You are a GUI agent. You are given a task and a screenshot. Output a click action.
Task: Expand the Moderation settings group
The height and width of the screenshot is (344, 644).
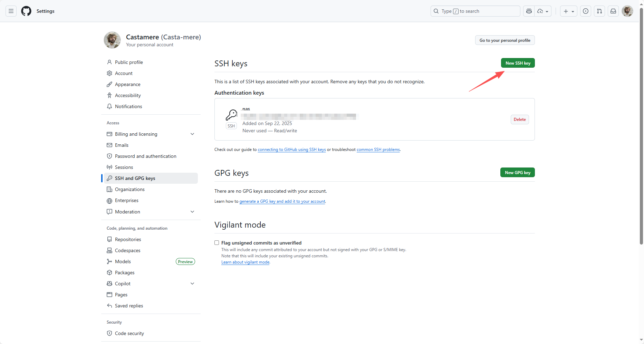(x=192, y=212)
